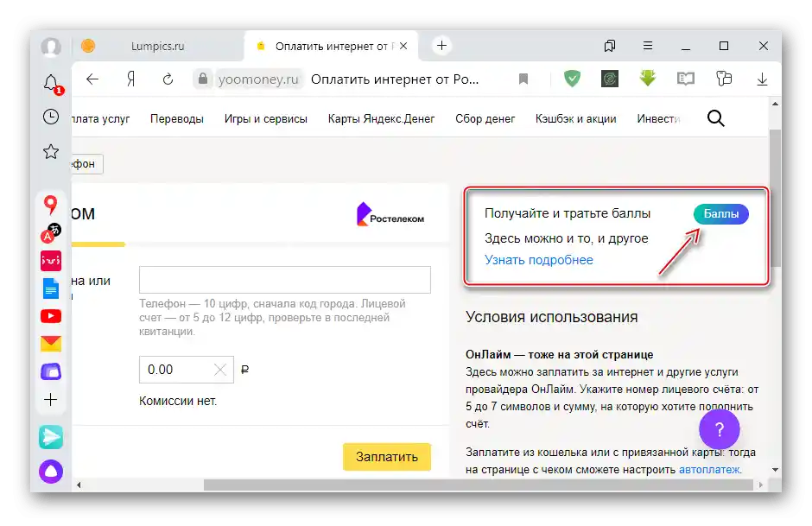Screen dimensions: 812x526
Task: Open the browser hamburger menu
Action: point(647,46)
